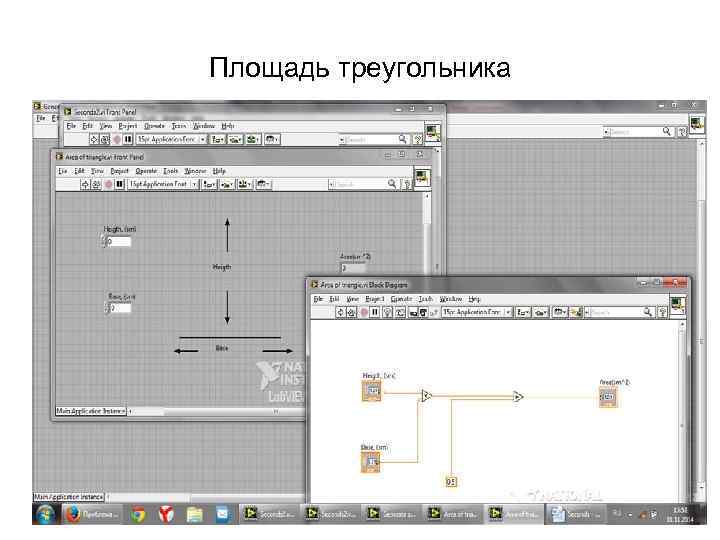Pause execution in Block Diagram toolbar
Screen dimensions: 720x540
pos(375,312)
